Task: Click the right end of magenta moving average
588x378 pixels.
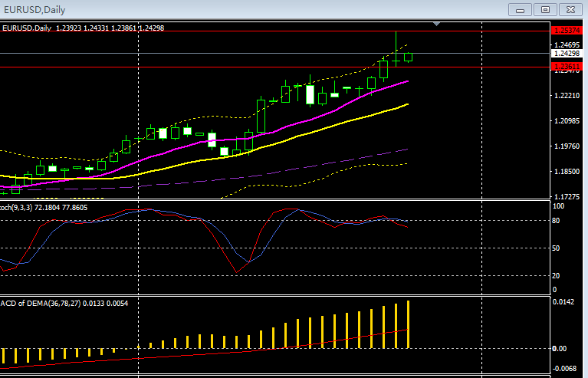Action: click(x=406, y=81)
